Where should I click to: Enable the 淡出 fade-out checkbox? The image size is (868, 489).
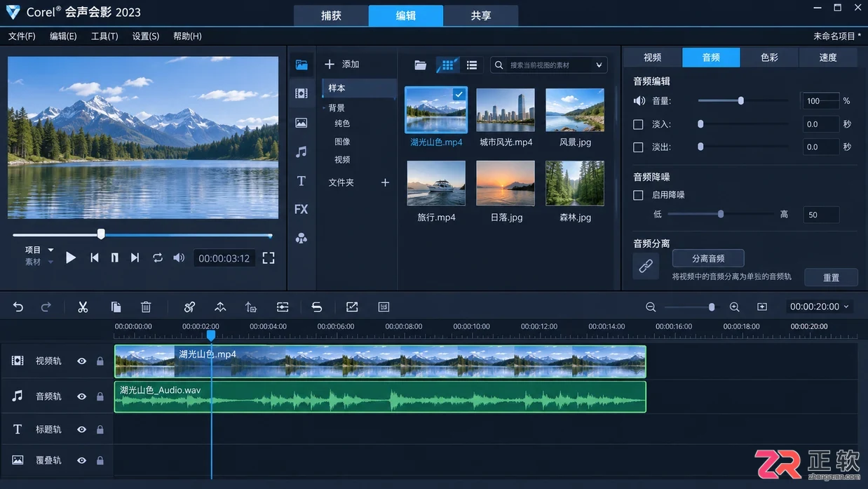638,147
